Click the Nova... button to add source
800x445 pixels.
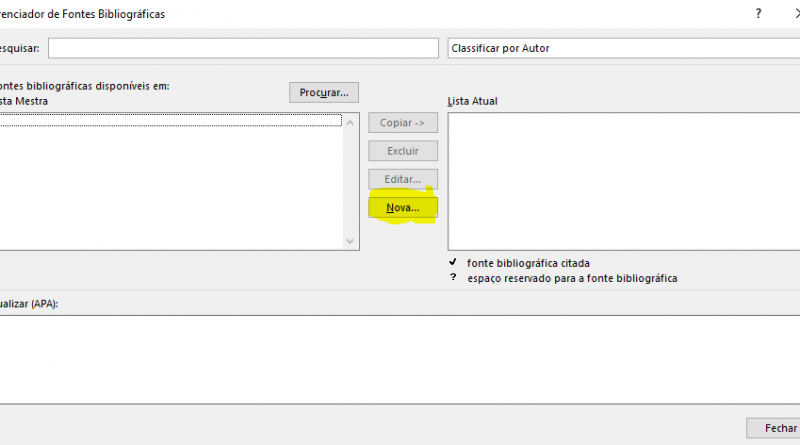(403, 207)
